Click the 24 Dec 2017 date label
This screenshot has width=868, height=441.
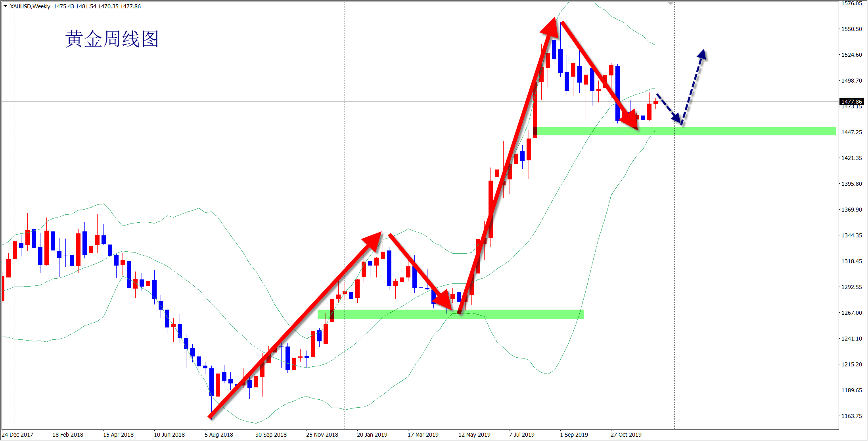coord(17,435)
